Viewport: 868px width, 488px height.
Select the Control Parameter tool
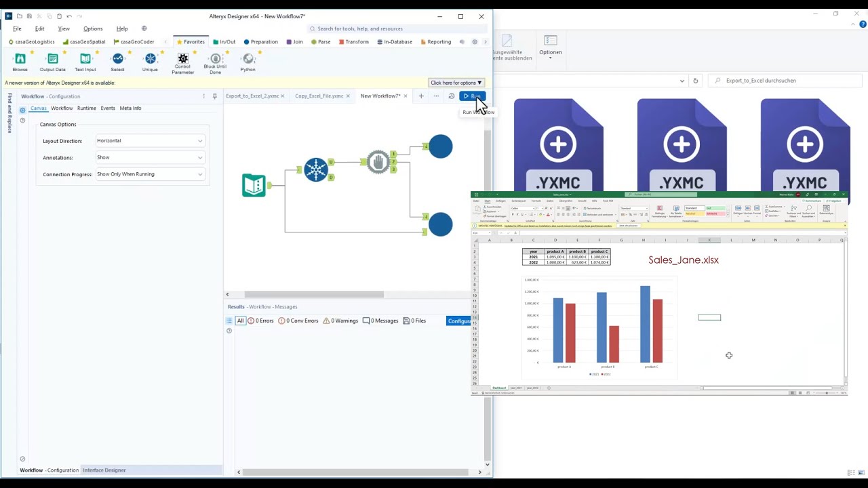tap(182, 63)
